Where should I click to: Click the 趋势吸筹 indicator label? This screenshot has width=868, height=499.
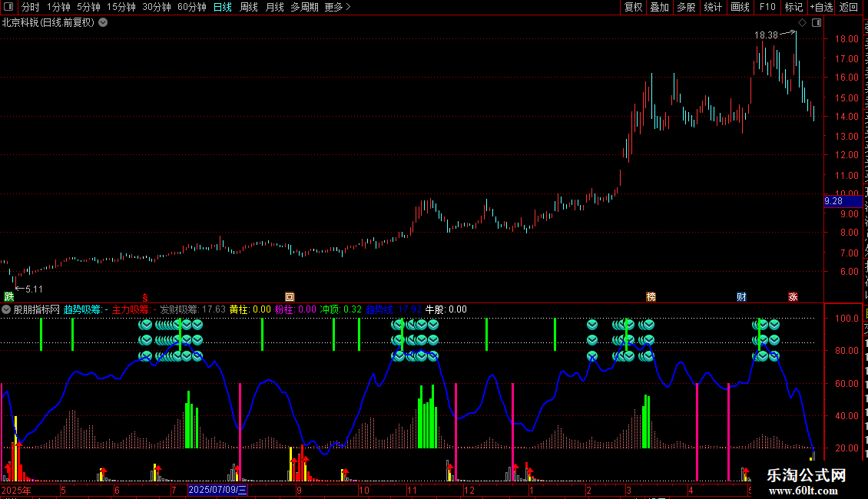tap(86, 310)
